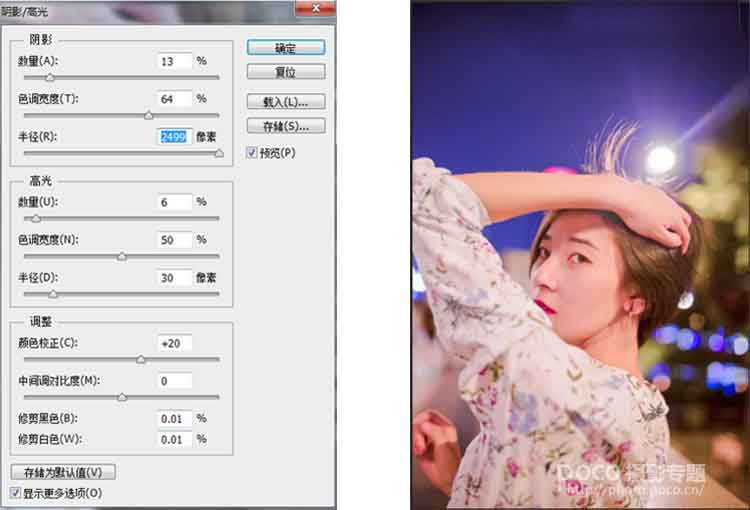Click the shadows 色调宽度(T) slider handle
Screen dimensions: 750x510
[149, 115]
